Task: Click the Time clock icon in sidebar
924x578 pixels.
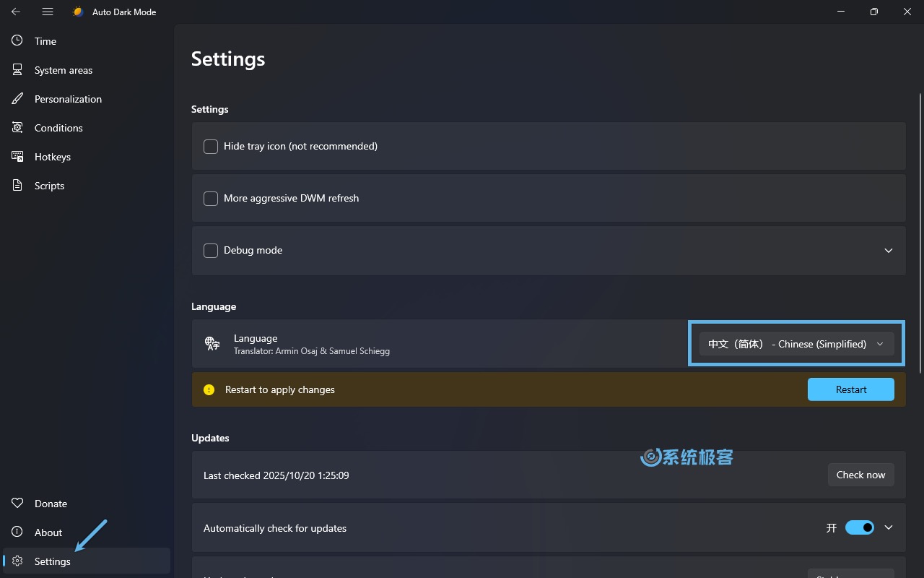Action: coord(17,41)
